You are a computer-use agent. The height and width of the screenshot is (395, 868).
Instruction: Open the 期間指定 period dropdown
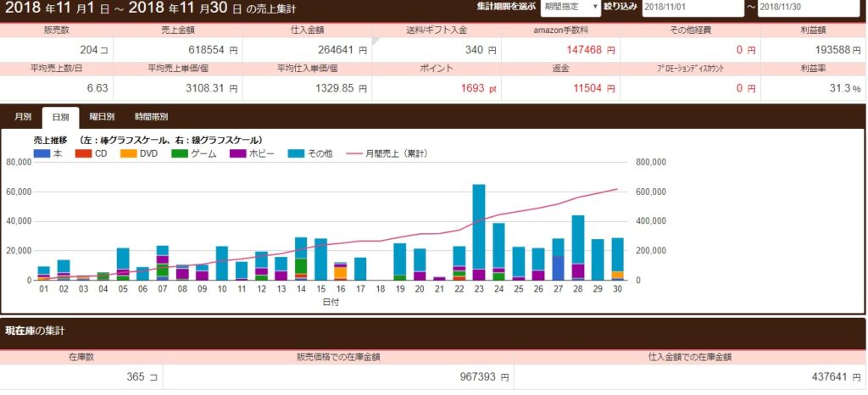click(x=568, y=7)
